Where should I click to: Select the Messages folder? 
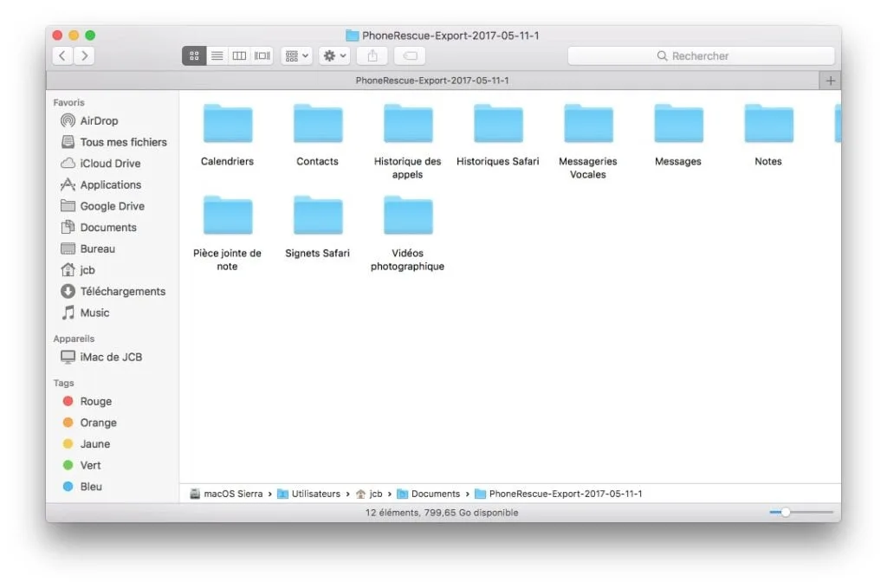678,135
